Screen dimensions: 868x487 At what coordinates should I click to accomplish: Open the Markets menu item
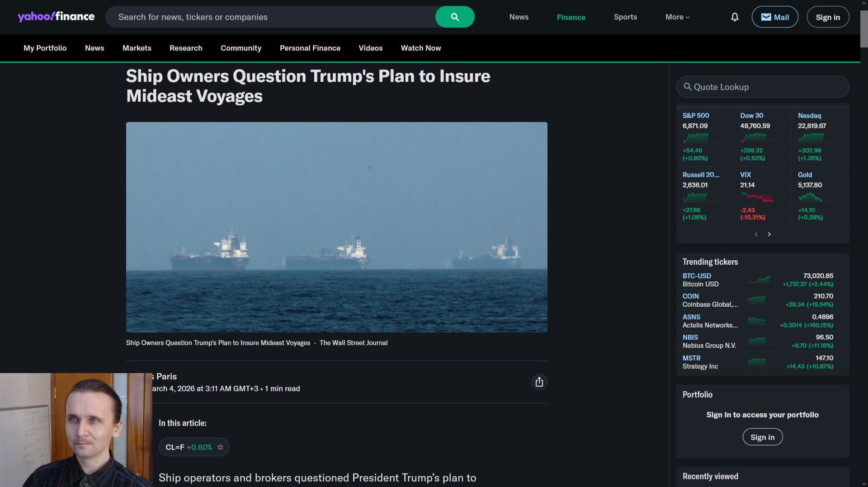137,48
